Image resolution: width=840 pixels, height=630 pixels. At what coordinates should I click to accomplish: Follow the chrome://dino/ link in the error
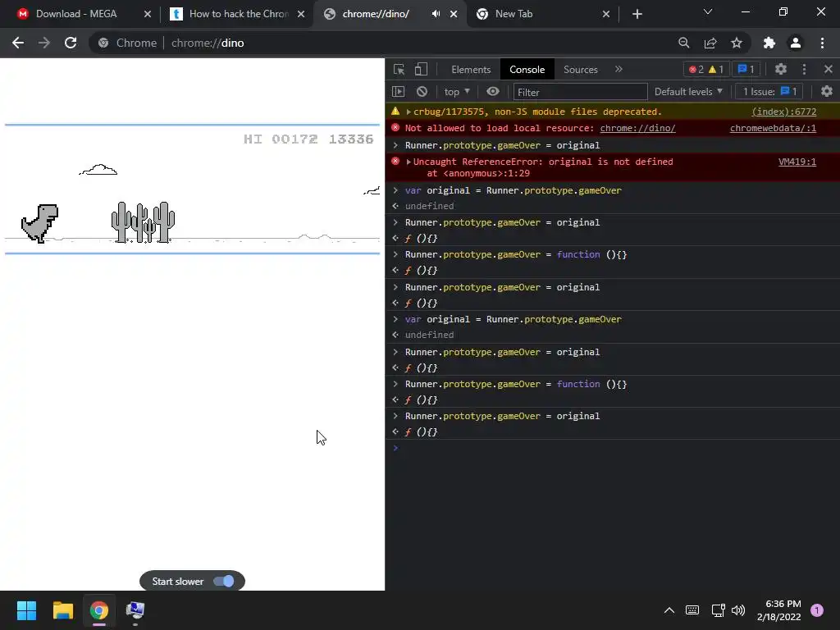click(637, 128)
